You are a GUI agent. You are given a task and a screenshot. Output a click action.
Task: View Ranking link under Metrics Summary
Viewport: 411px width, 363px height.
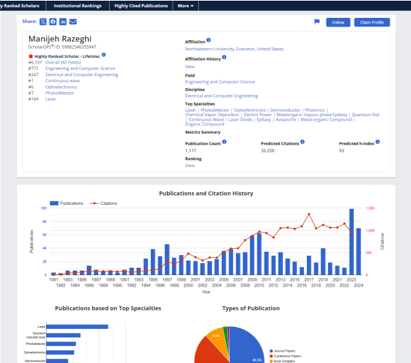pos(190,165)
